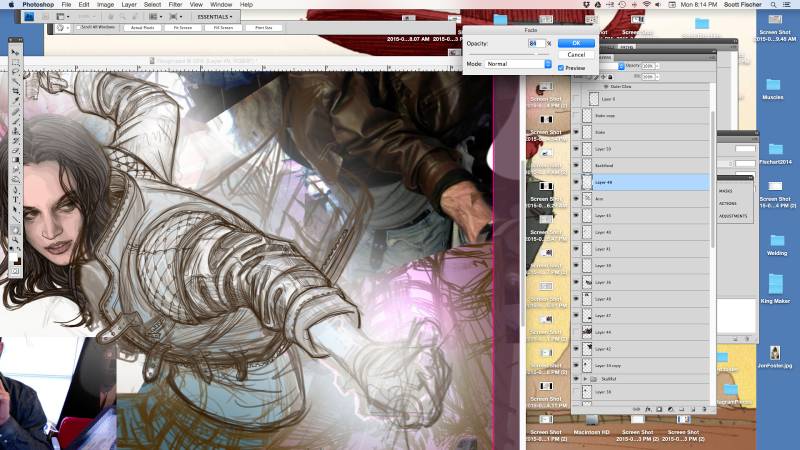The width and height of the screenshot is (800, 450).
Task: Click the delete layer trash icon
Action: click(706, 408)
